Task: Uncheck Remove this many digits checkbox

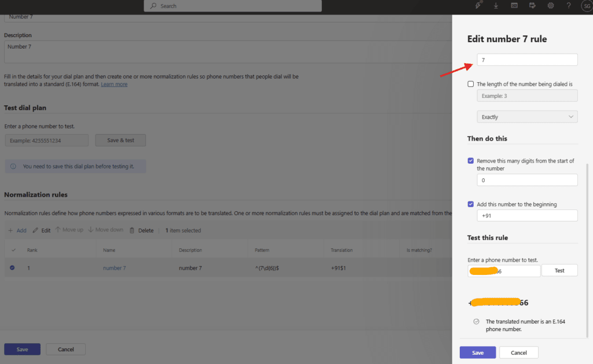Action: pyautogui.click(x=471, y=161)
